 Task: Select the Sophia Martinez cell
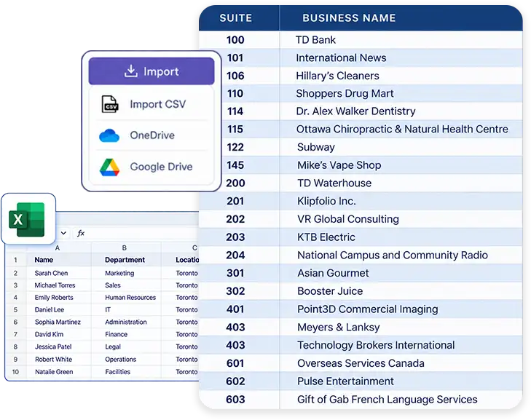tap(58, 322)
